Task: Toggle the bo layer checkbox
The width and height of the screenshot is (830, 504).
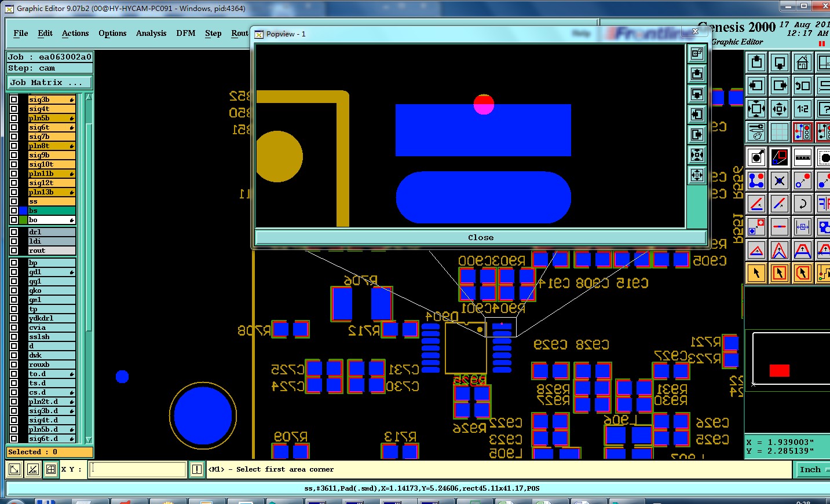Action: pyautogui.click(x=14, y=220)
